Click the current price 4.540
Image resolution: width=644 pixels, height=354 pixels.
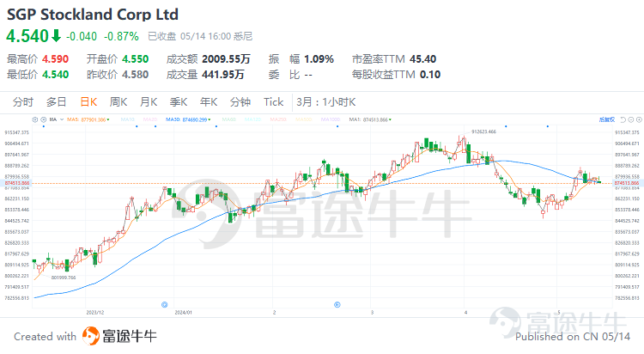27,36
